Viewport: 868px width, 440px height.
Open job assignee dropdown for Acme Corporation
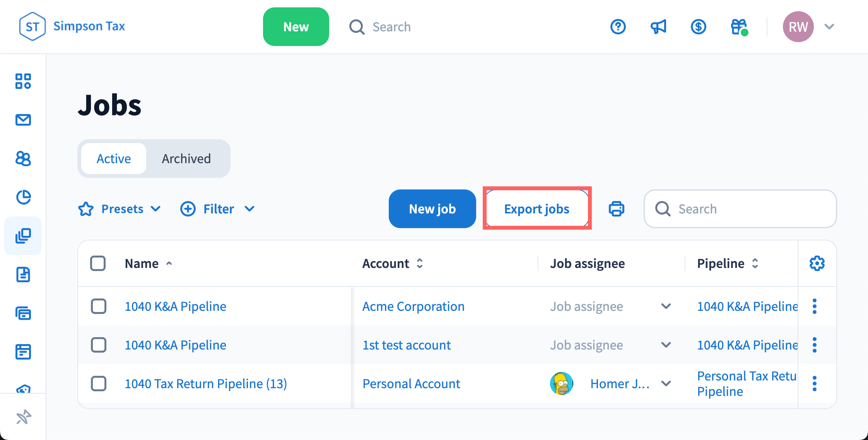666,306
